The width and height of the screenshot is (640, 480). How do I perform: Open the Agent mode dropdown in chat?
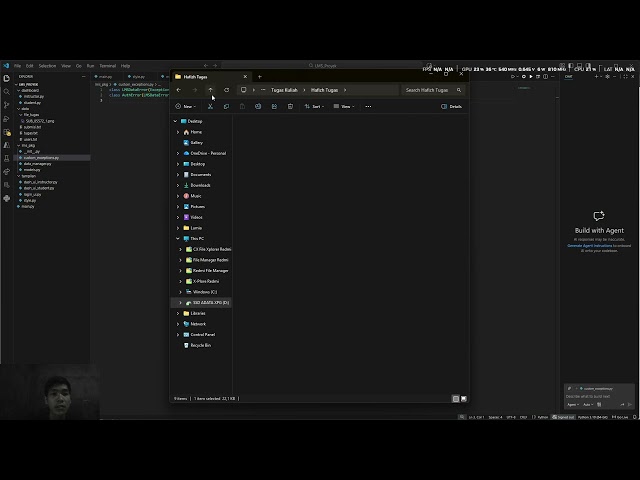(573, 404)
